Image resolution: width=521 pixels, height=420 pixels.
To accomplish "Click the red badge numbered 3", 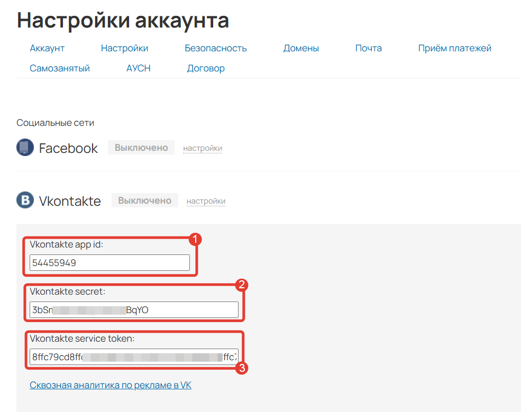I will 242,369.
